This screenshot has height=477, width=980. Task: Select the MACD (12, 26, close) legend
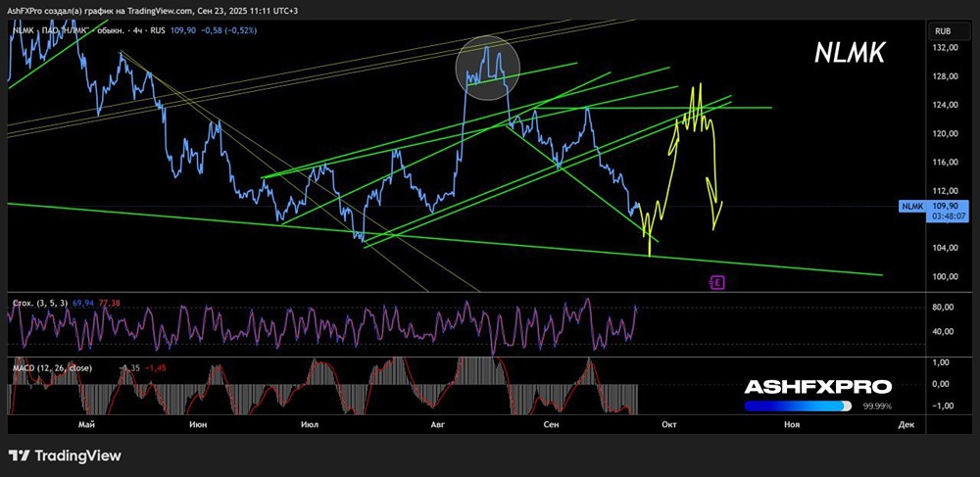pyautogui.click(x=53, y=368)
